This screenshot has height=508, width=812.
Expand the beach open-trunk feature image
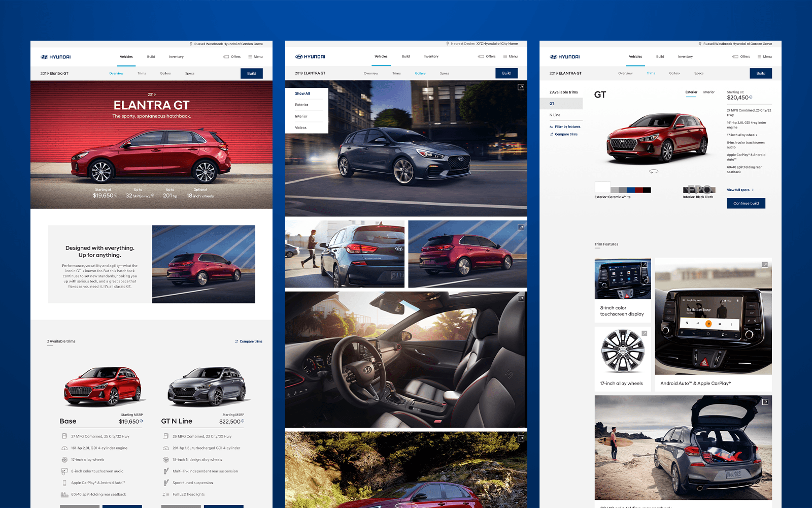[x=765, y=402]
